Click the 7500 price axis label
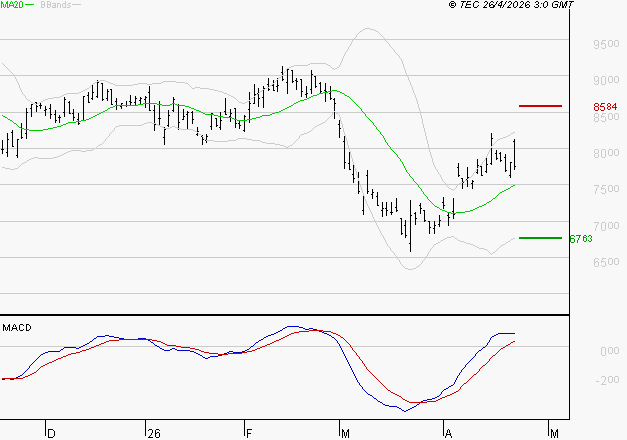 (606, 189)
